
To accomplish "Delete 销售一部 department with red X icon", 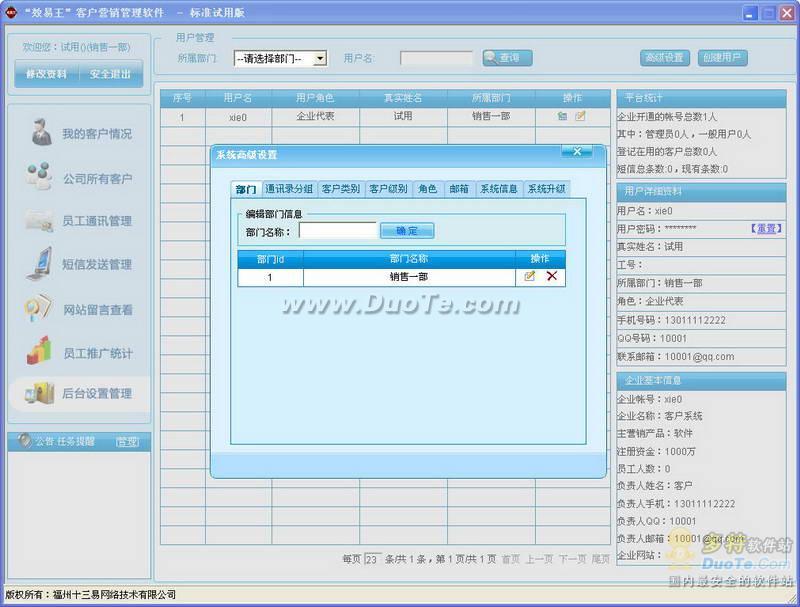I will click(552, 277).
